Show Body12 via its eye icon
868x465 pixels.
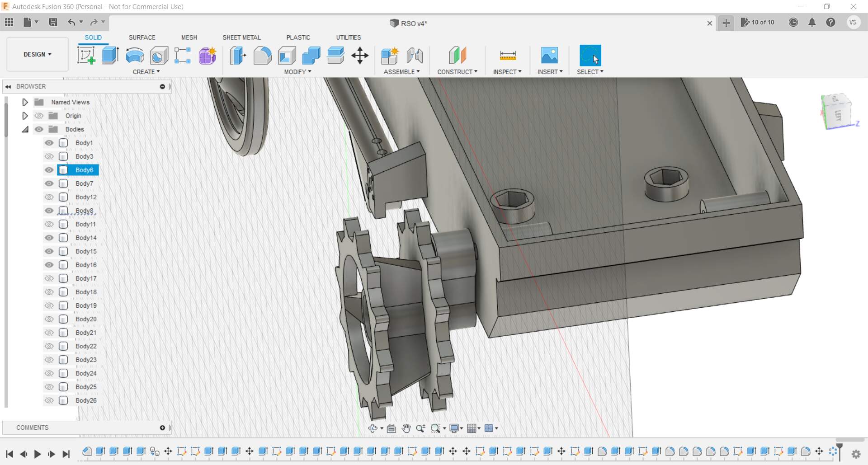49,197
